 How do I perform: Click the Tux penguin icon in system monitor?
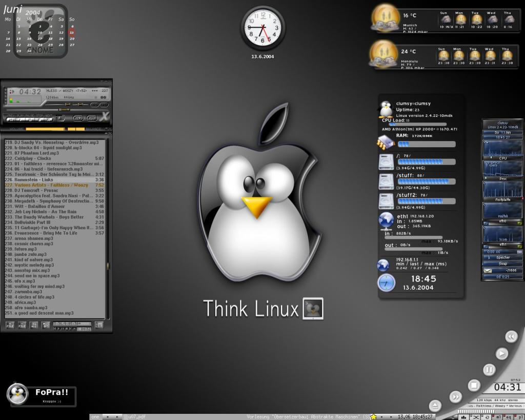[386, 110]
